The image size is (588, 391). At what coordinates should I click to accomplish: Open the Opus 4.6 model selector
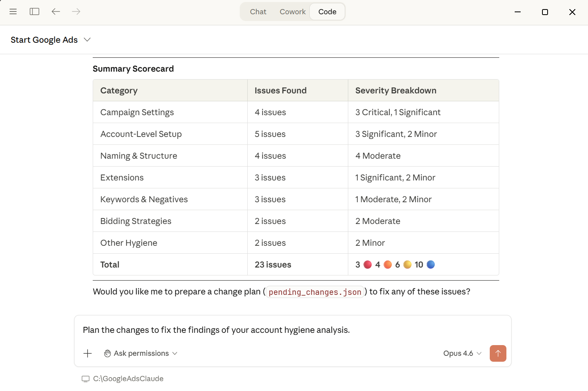pos(462,353)
